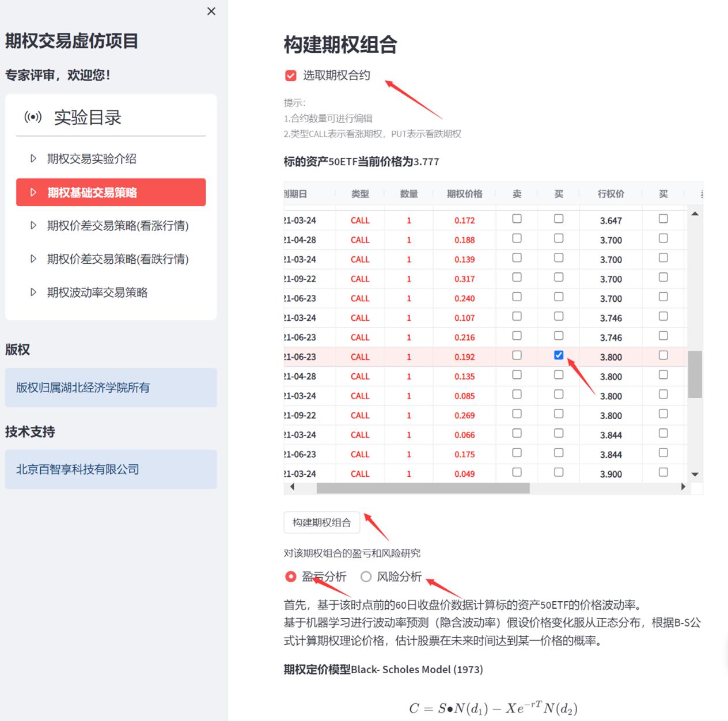Click the 期权交易虚仿项目 sidebar title
Image resolution: width=728 pixels, height=721 pixels.
72,41
